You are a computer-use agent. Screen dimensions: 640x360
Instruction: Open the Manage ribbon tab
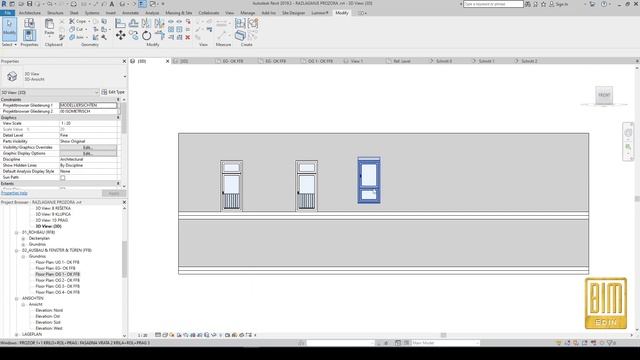tap(247, 13)
